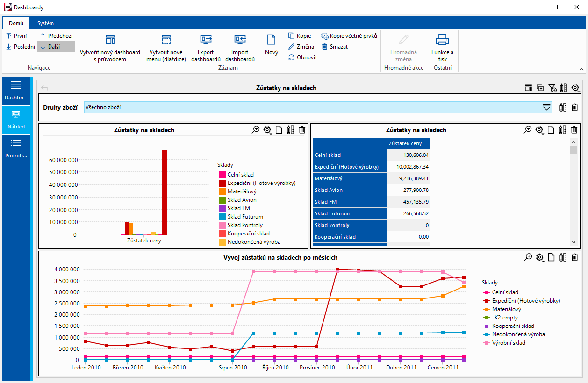Delete the Druhy zboží filter via trash icon

(575, 107)
